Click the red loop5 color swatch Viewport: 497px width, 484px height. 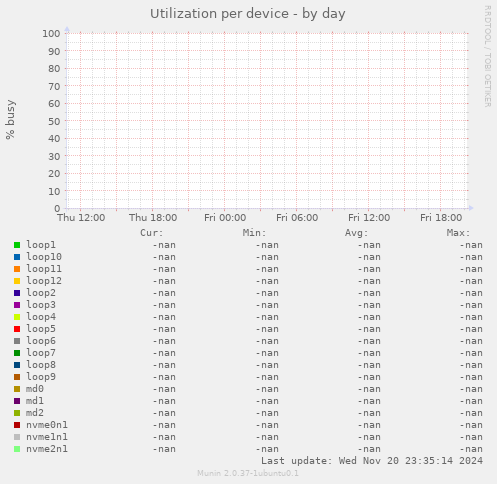tap(17, 329)
